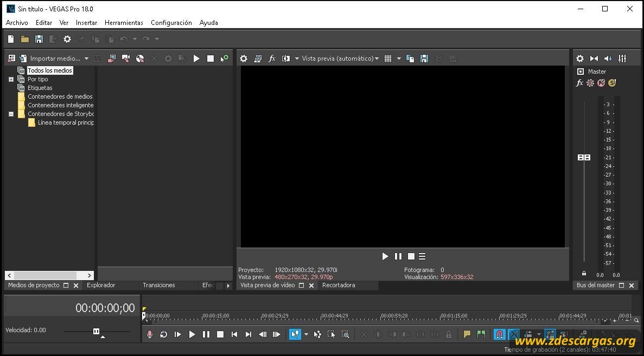Screen dimensions: 644x356
Task: Click the Master fader handle
Action: [584, 158]
